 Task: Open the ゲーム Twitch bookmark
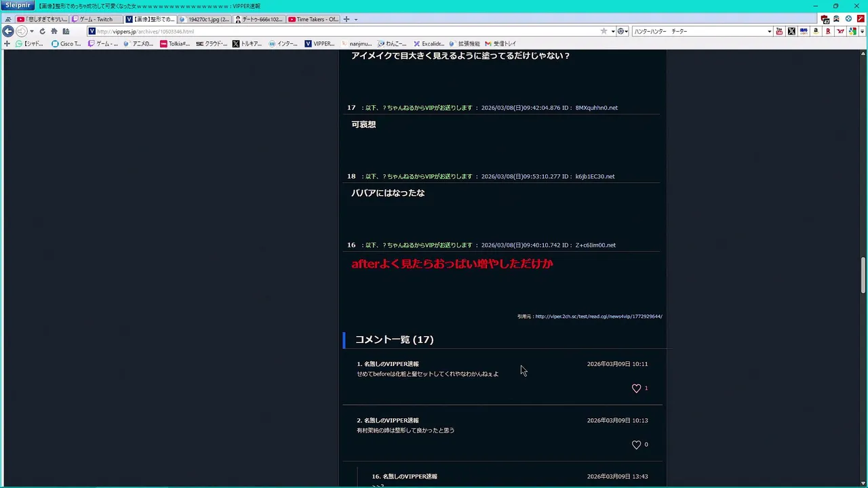coord(103,43)
